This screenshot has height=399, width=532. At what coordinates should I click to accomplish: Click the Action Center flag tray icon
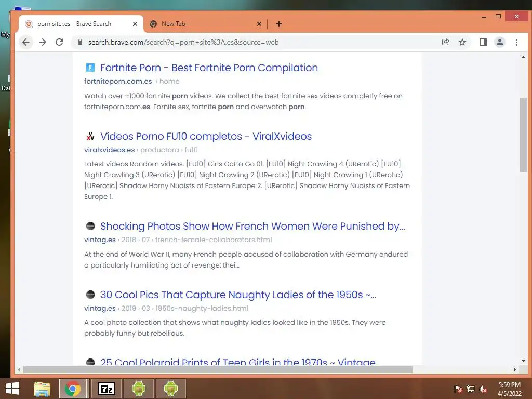point(458,389)
